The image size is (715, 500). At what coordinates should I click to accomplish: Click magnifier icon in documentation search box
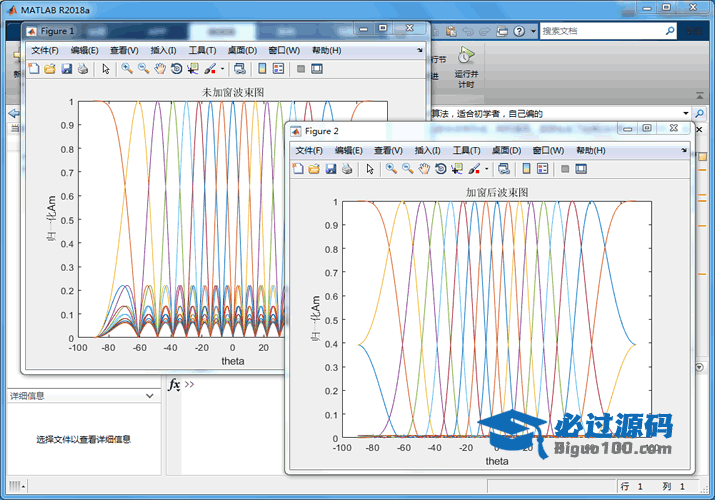point(670,31)
